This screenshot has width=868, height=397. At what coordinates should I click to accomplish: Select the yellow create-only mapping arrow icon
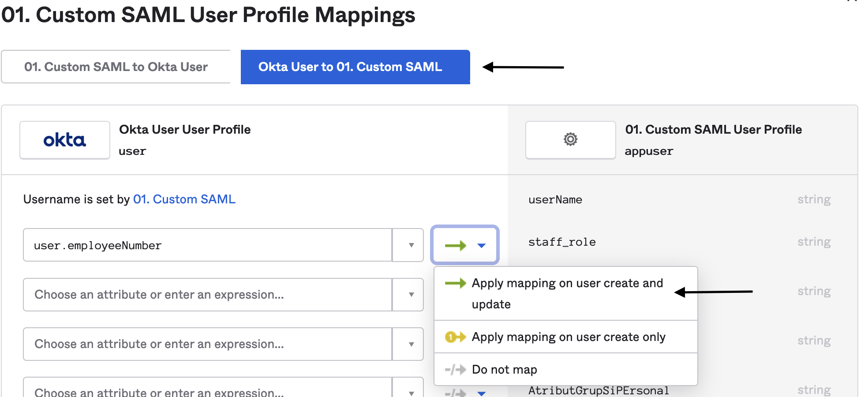pyautogui.click(x=454, y=337)
